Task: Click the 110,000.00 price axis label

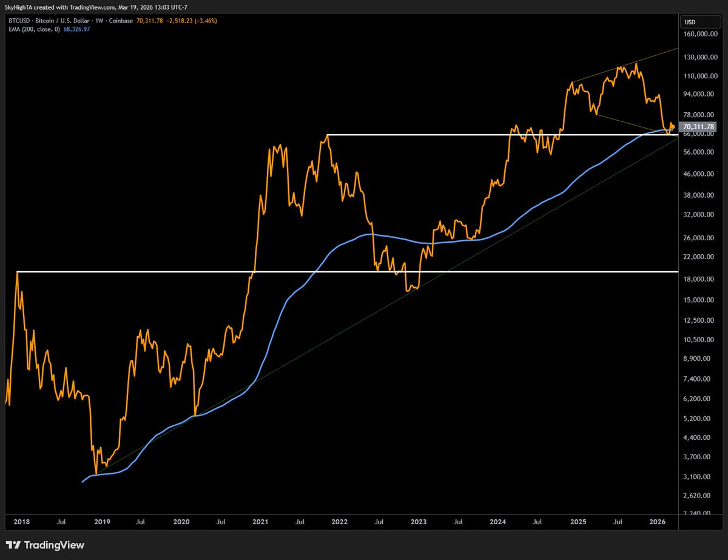Action: 701,76
